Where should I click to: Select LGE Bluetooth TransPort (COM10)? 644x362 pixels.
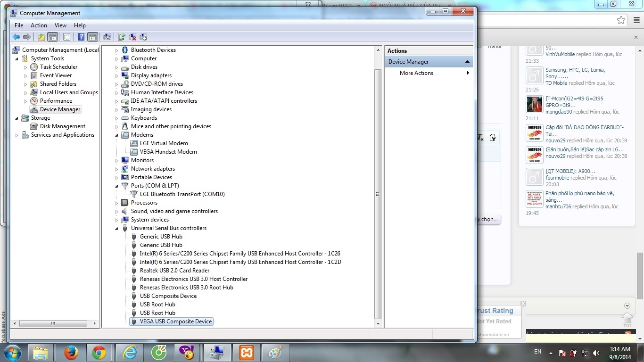coord(182,194)
